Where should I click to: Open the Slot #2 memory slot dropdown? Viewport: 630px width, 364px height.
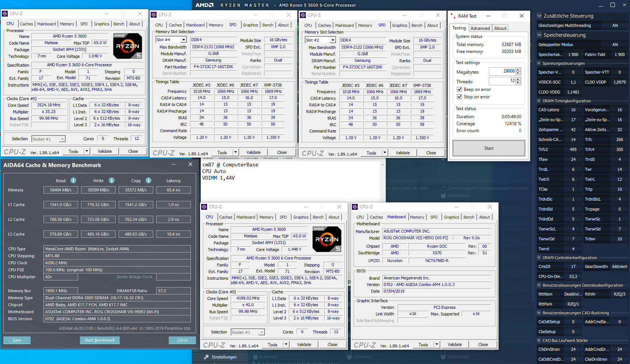[x=333, y=40]
